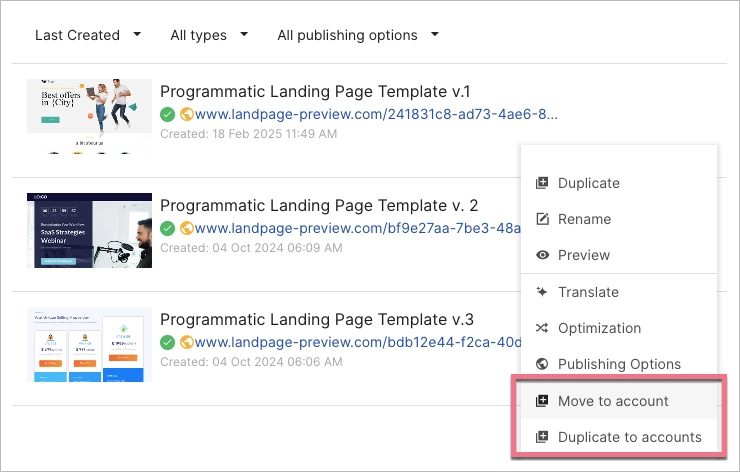Click the Duplicate icon in context menu

pyautogui.click(x=542, y=183)
